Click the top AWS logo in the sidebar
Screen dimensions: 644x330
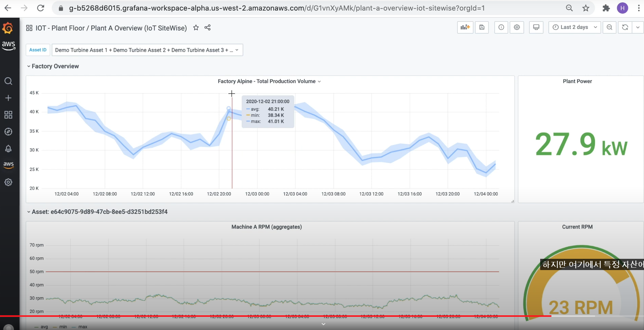tap(9, 45)
